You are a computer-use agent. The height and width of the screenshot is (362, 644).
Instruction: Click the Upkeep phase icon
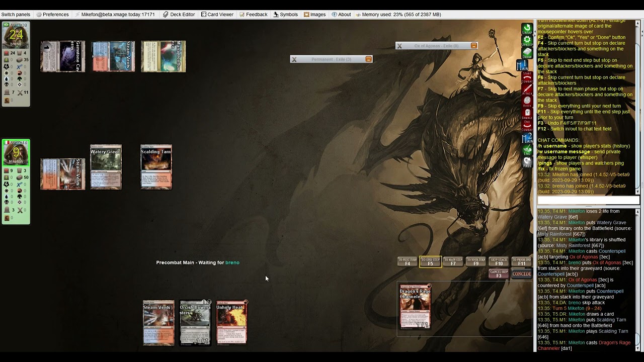[x=527, y=41]
